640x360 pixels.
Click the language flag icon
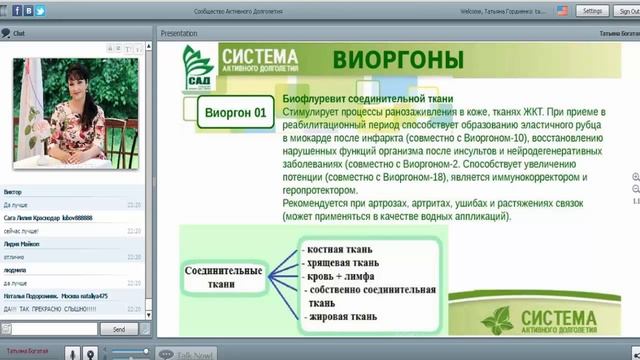pos(562,11)
